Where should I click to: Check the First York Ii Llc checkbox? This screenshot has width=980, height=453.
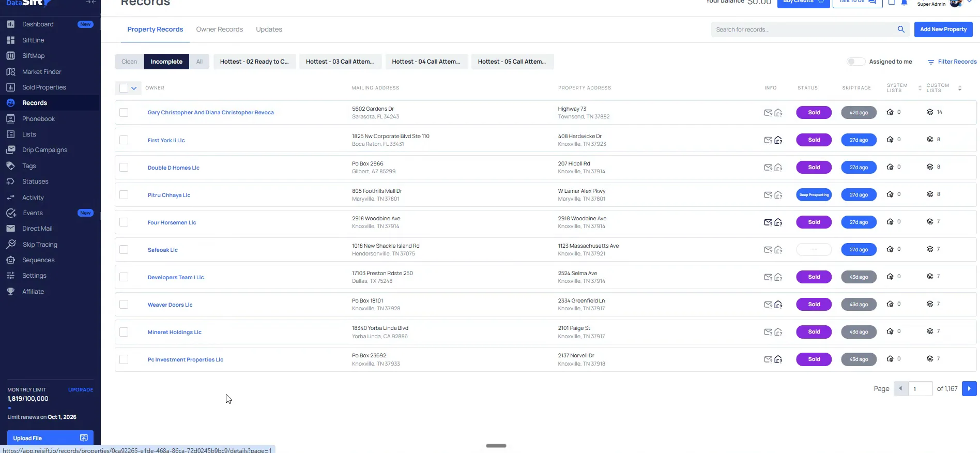(x=124, y=140)
